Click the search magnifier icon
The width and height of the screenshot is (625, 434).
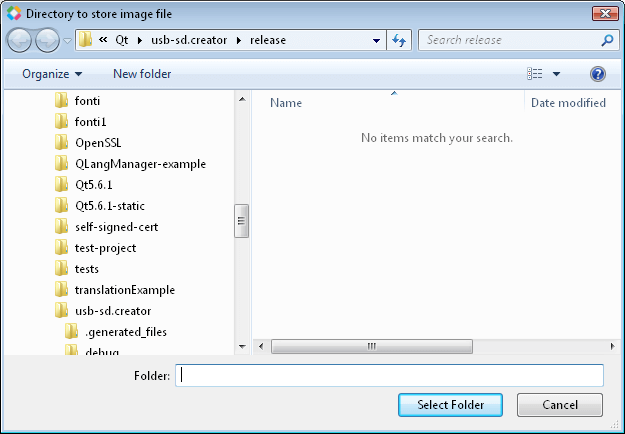click(x=607, y=41)
